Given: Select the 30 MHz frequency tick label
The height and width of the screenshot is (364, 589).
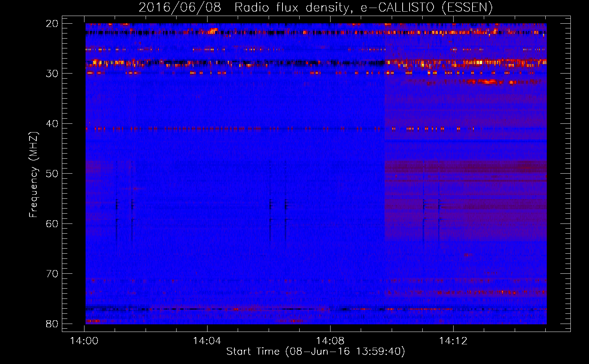Looking at the screenshot, I should click(x=52, y=74).
